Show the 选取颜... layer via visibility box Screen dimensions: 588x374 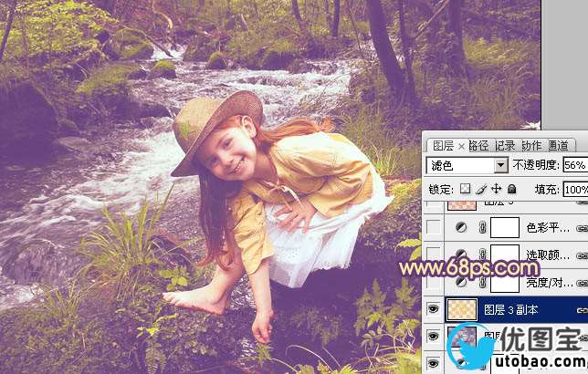point(434,255)
